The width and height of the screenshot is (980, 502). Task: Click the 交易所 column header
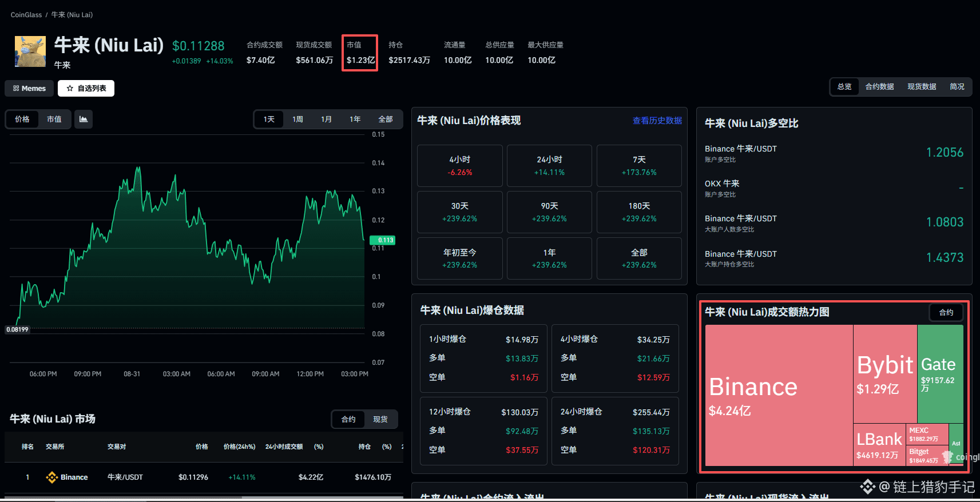click(x=55, y=447)
